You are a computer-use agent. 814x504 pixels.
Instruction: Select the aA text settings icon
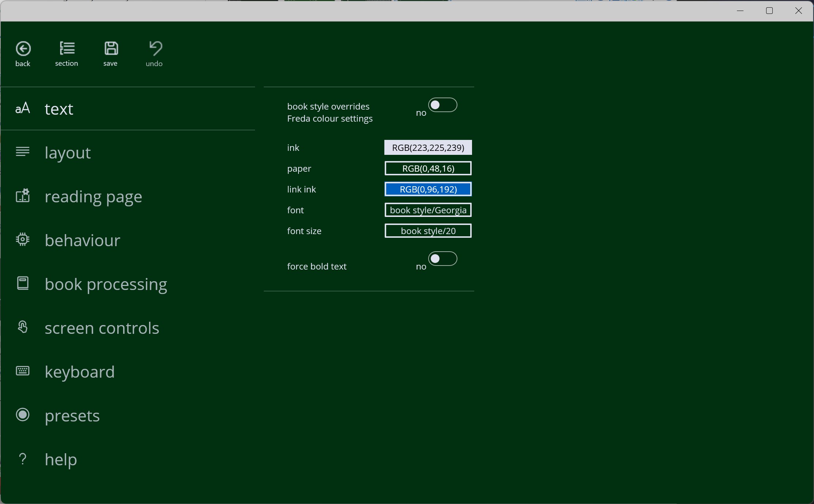point(23,108)
